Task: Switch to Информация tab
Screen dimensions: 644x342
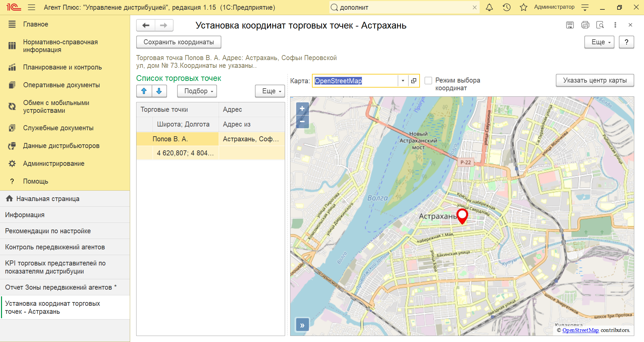Action: coord(65,215)
